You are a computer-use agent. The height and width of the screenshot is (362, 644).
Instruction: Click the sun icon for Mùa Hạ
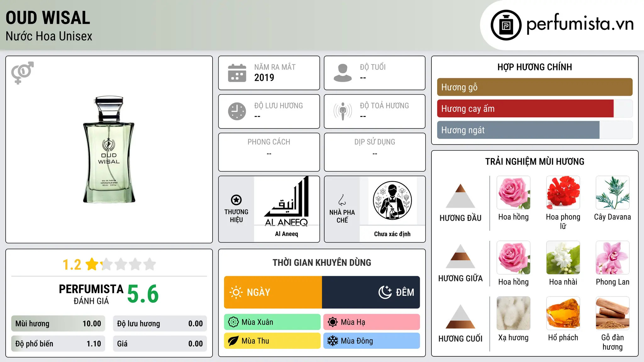pos(333,322)
